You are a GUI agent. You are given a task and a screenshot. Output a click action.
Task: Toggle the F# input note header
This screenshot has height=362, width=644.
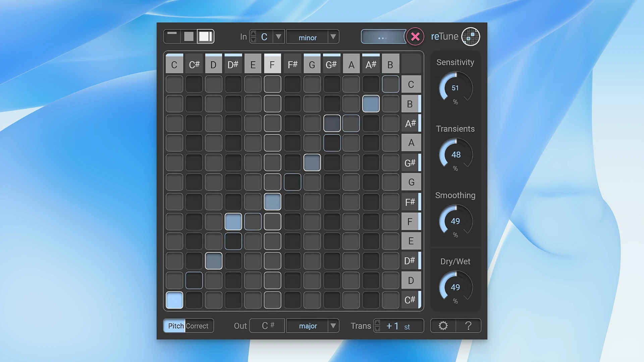(292, 64)
